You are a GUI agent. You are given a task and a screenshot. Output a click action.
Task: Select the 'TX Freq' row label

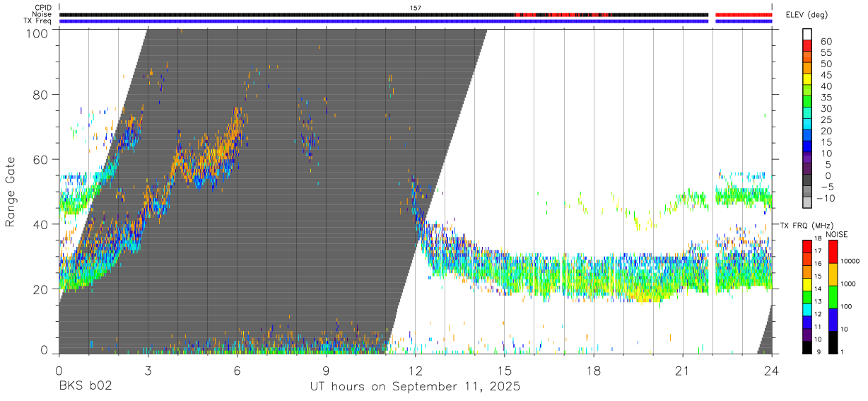[x=37, y=21]
